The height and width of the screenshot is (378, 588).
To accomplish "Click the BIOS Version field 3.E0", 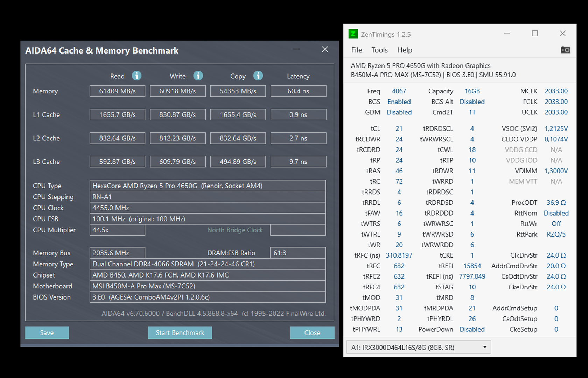I will (208, 297).
